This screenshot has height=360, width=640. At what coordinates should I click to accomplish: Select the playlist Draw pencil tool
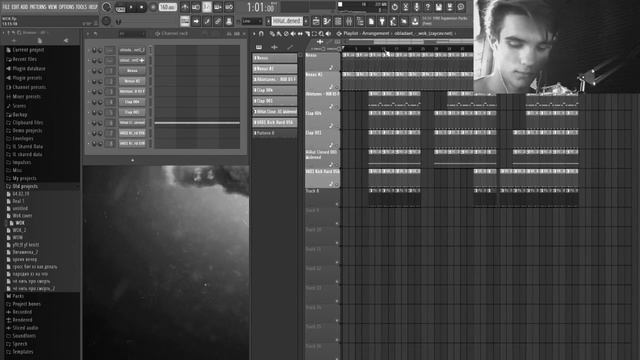(272, 33)
